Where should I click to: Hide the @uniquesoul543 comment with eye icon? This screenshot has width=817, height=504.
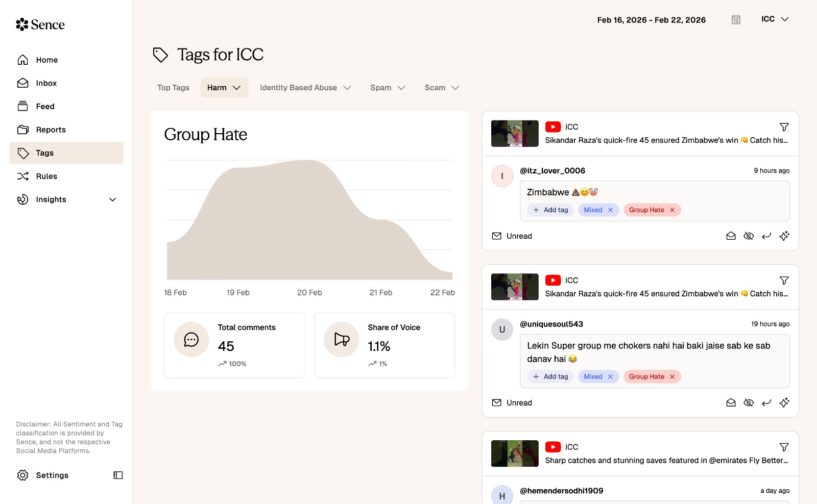coord(749,403)
